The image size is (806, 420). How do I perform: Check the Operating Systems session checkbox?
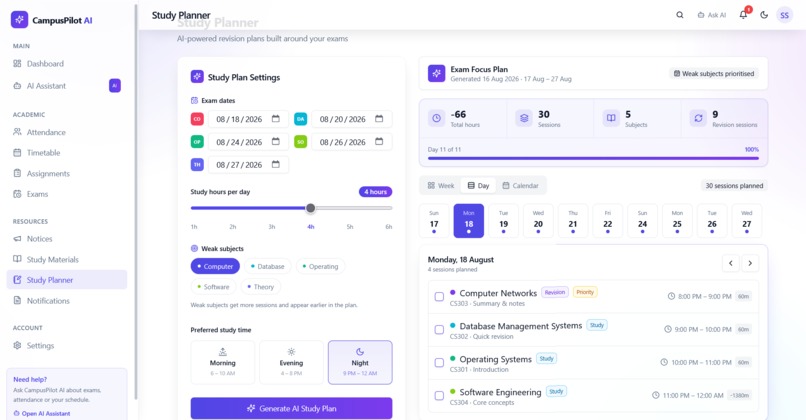click(439, 362)
